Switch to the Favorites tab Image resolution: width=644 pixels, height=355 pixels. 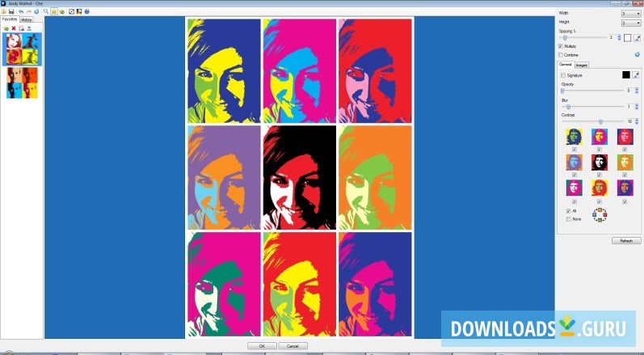click(10, 19)
